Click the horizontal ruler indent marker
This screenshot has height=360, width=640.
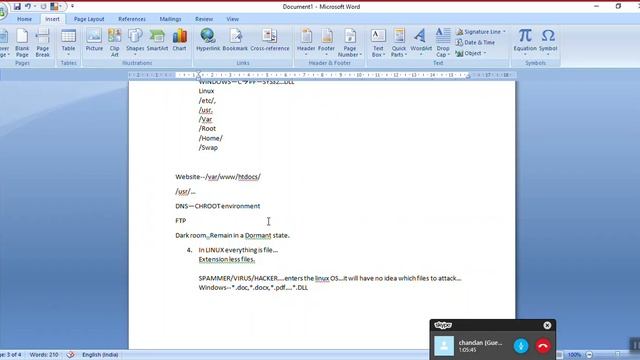pyautogui.click(x=198, y=75)
